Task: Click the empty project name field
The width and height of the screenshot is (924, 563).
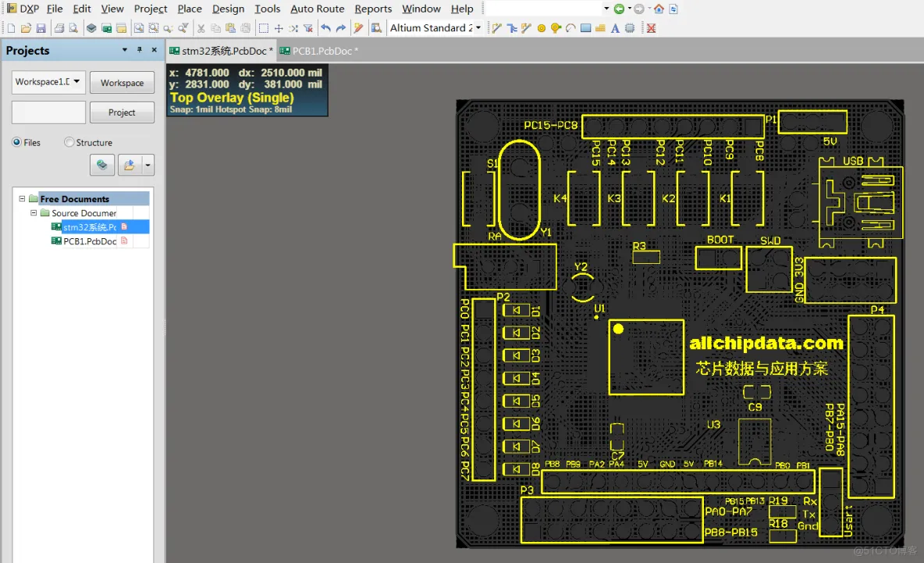Action: 48,112
